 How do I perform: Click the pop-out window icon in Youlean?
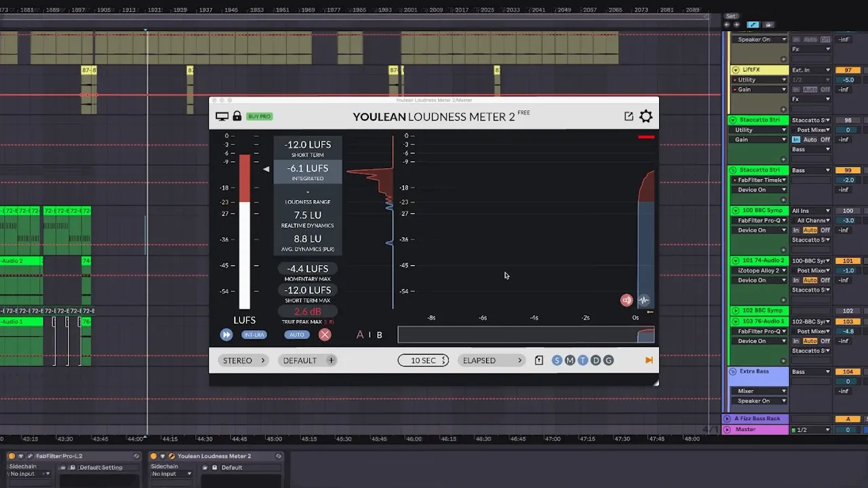[629, 117]
